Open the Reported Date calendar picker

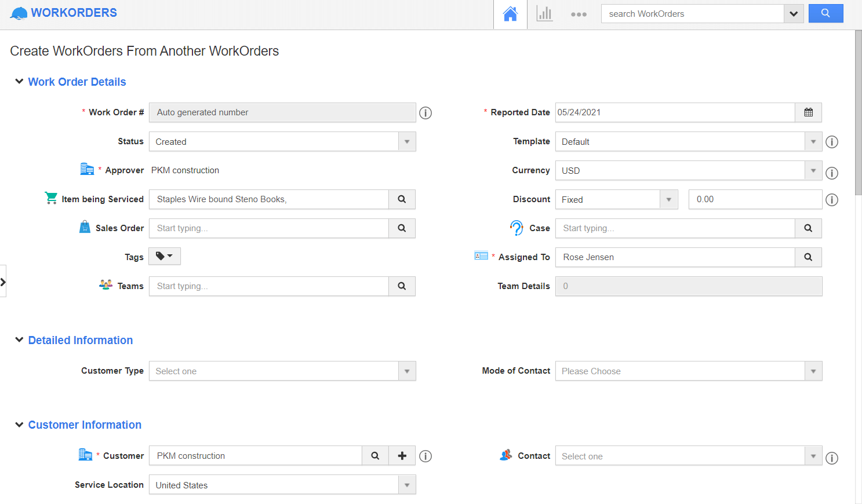[808, 112]
